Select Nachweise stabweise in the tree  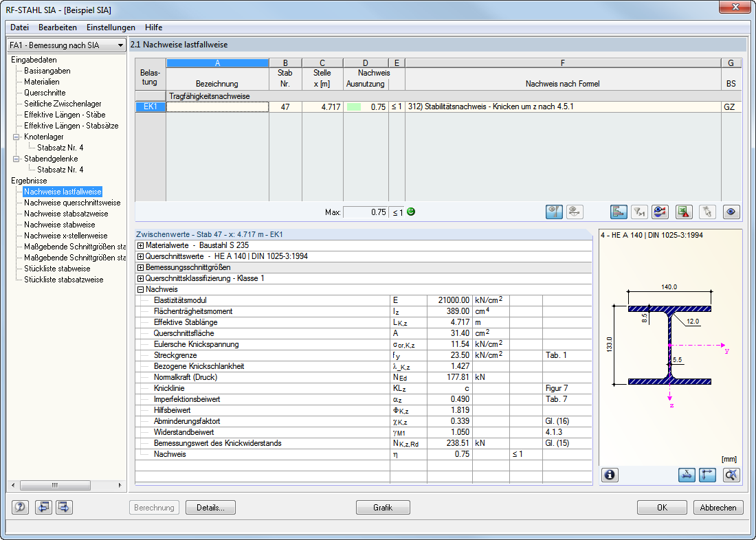tap(60, 225)
